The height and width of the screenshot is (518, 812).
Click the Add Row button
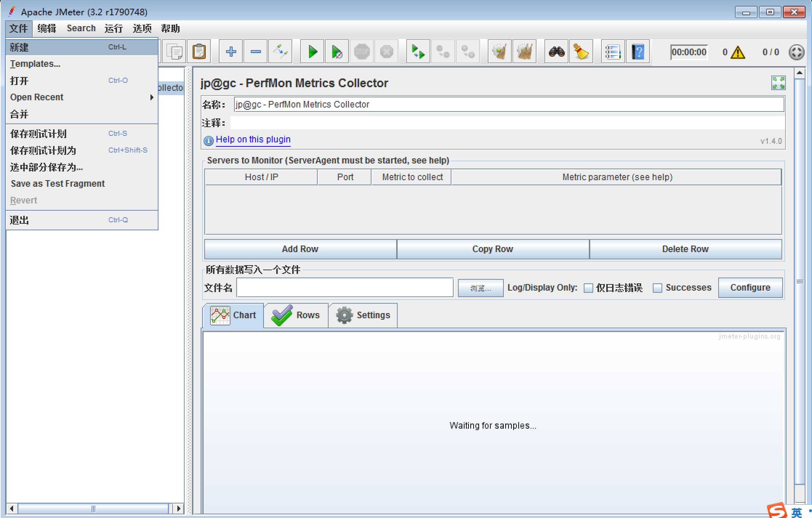click(x=300, y=249)
